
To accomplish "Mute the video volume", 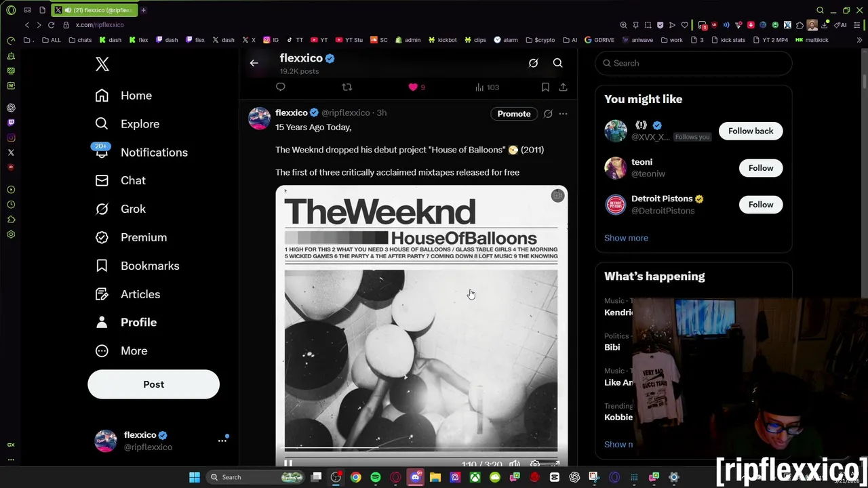I will [515, 464].
